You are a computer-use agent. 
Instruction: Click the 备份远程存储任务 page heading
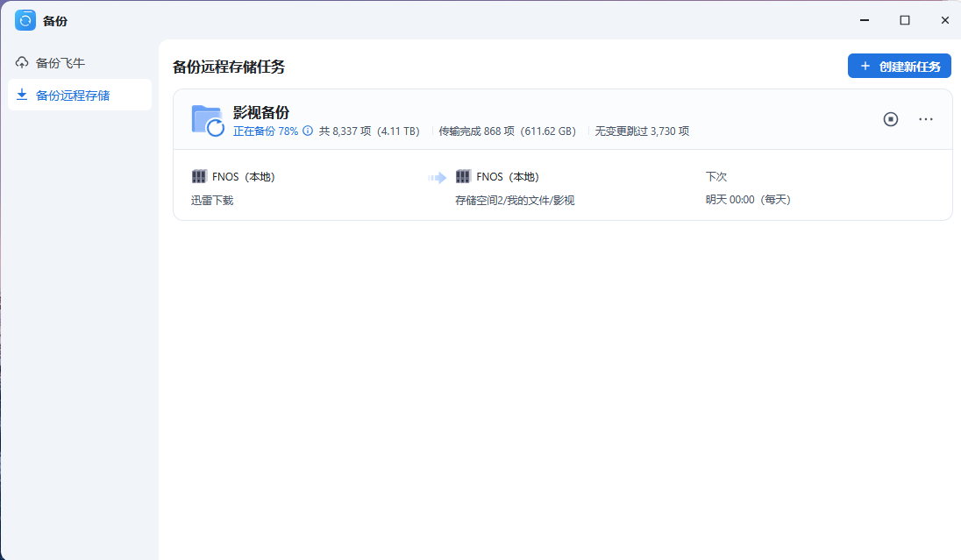pyautogui.click(x=229, y=67)
